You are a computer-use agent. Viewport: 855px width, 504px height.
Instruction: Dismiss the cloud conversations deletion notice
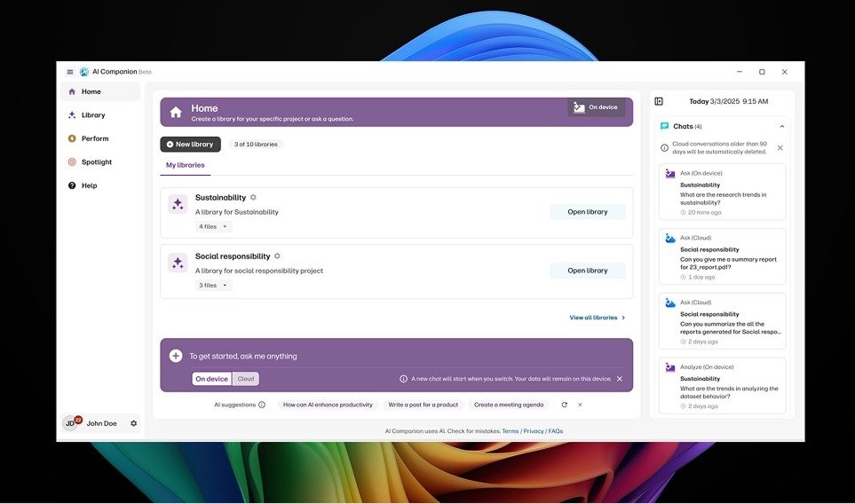(780, 147)
